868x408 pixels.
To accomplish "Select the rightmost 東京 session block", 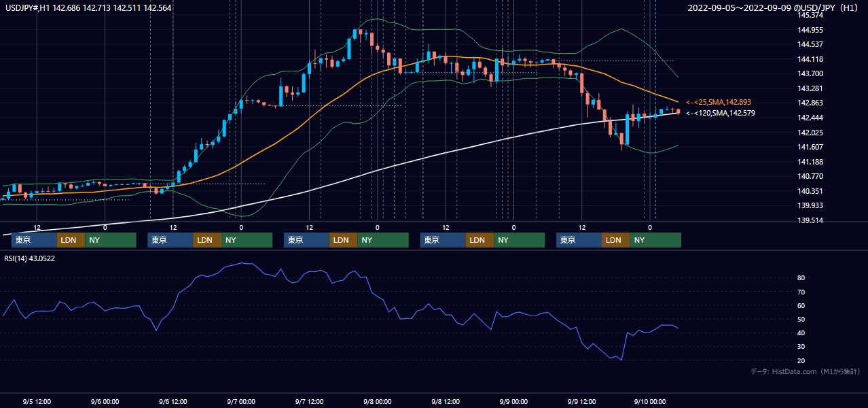I will point(579,240).
